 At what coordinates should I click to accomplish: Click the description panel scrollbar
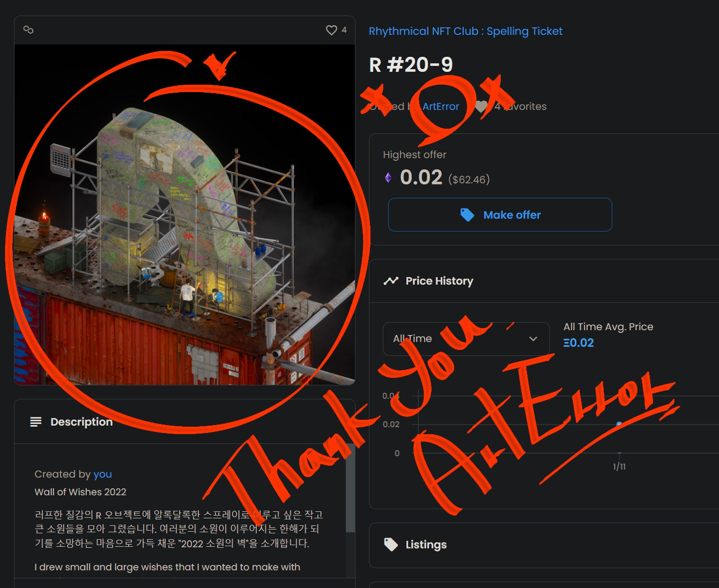351,488
